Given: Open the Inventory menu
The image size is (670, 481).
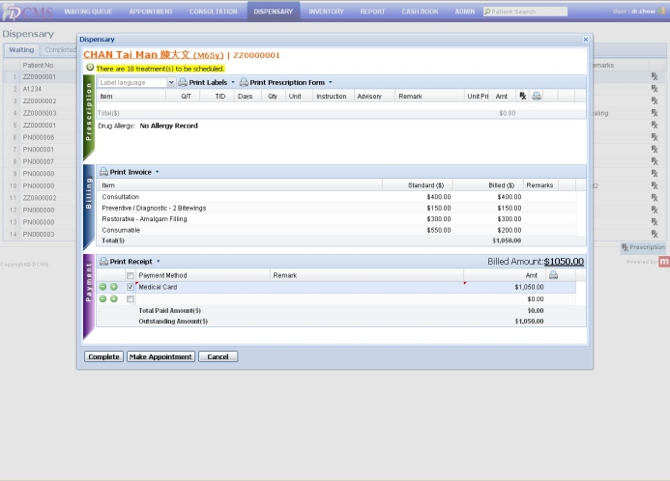Looking at the screenshot, I should (326, 12).
